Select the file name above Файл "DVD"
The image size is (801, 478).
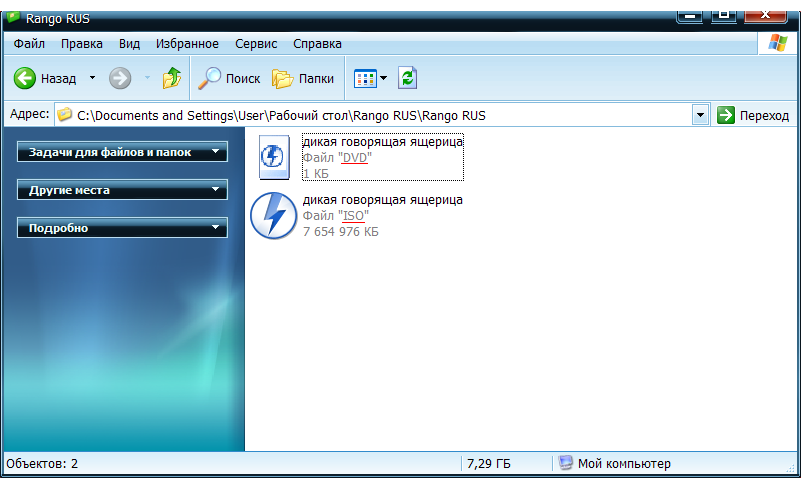[x=383, y=141]
